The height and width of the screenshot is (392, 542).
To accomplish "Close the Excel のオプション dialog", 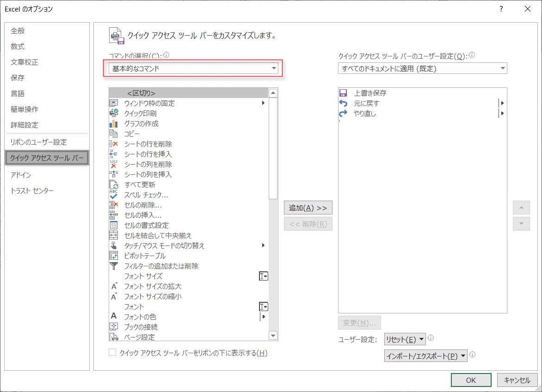I will 528,9.
